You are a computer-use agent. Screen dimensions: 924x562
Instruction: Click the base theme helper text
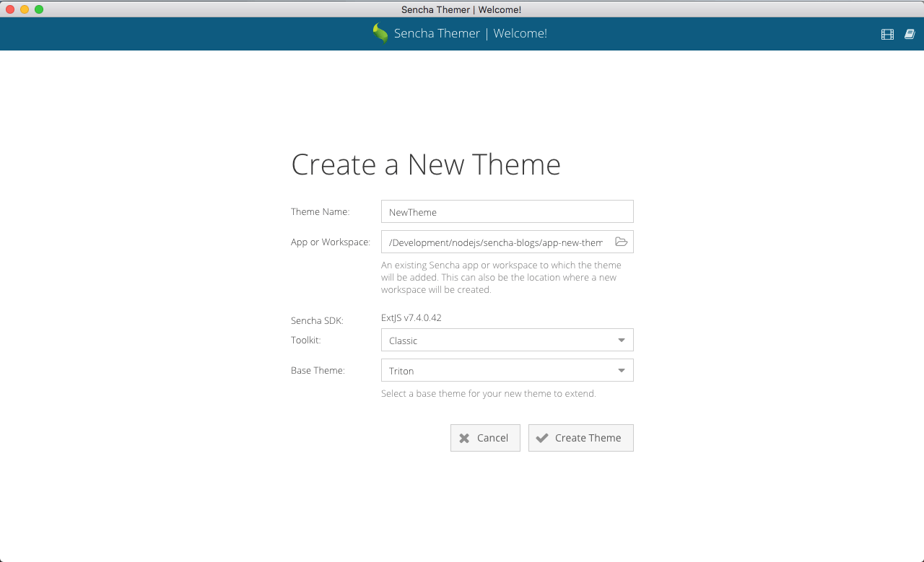click(x=489, y=394)
